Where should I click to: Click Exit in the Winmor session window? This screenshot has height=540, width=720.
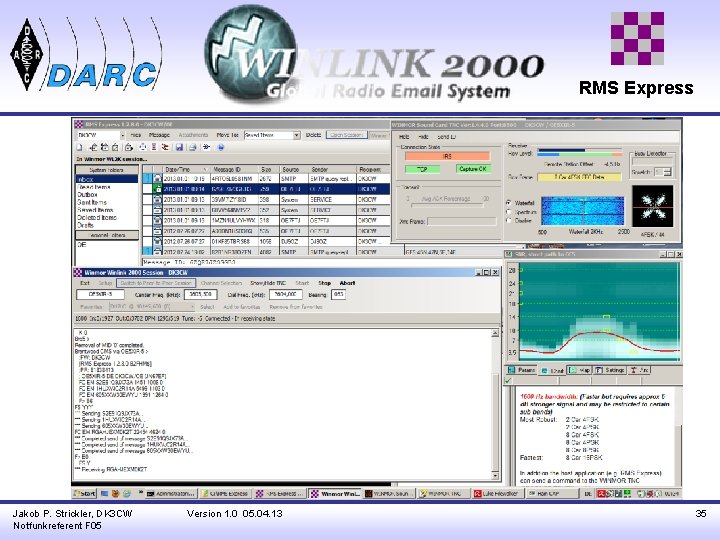coord(84,283)
